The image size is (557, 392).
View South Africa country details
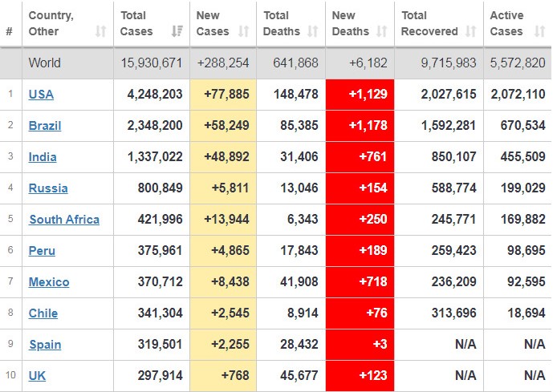(64, 220)
